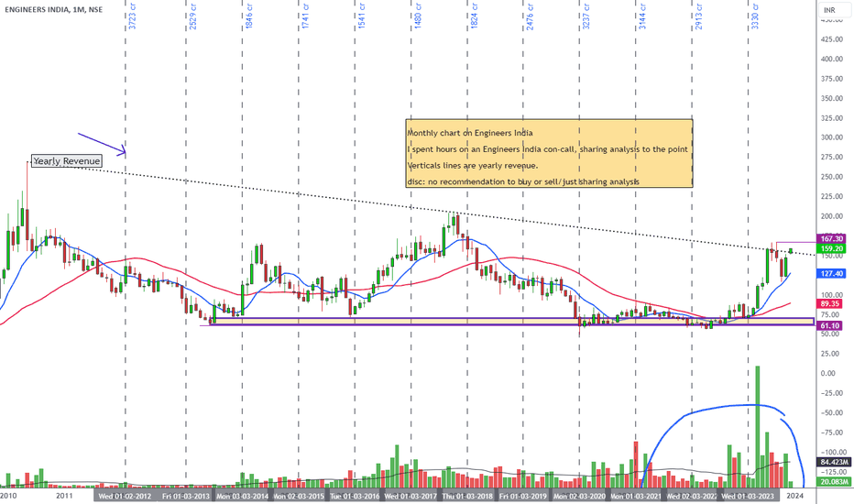The height and width of the screenshot is (504, 854).
Task: Click the 1541 cr revenue label
Action: [x=362, y=16]
